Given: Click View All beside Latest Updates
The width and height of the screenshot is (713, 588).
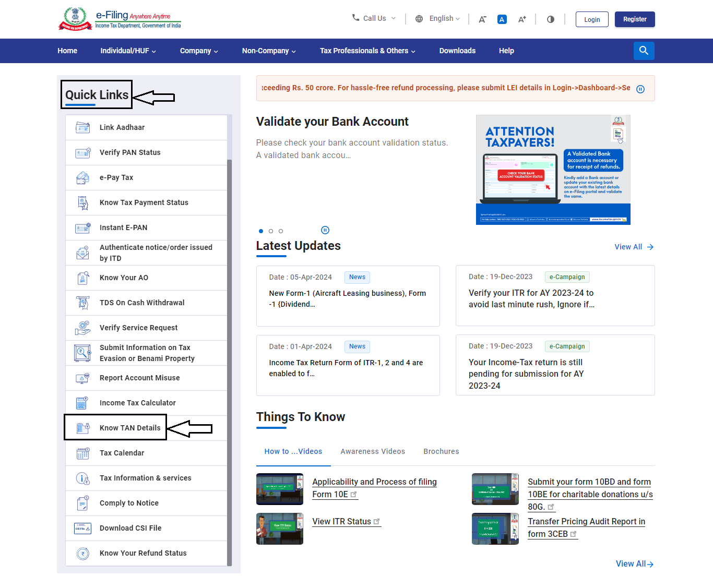Looking at the screenshot, I should (x=634, y=247).
